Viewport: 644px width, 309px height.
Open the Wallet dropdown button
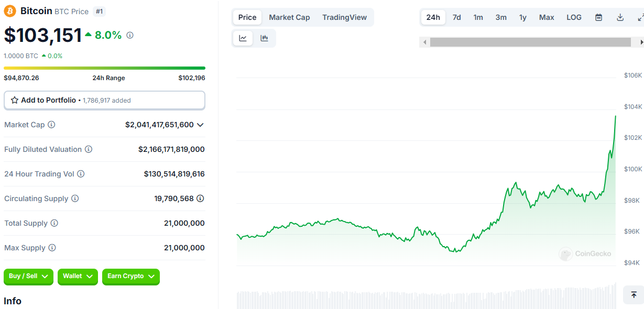tap(78, 276)
